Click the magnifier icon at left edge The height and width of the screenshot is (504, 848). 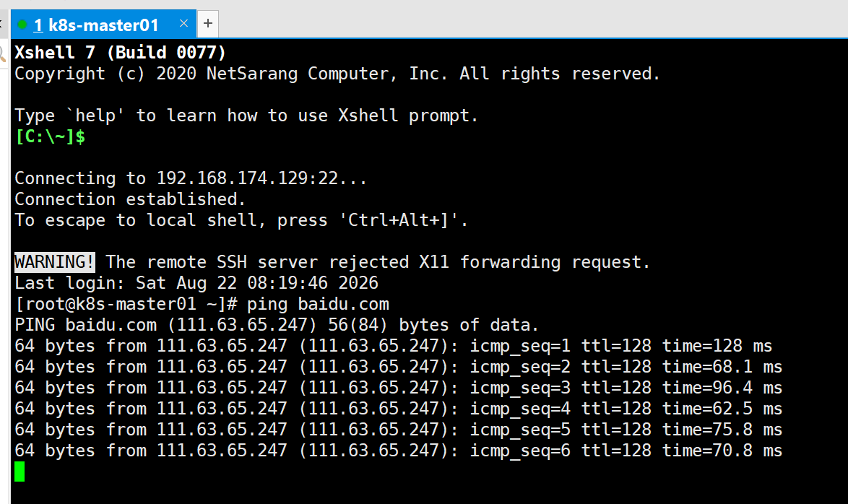[x=2, y=54]
